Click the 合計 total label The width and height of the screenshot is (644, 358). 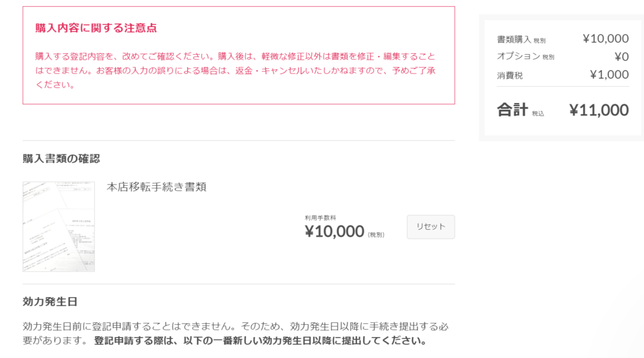click(x=513, y=110)
